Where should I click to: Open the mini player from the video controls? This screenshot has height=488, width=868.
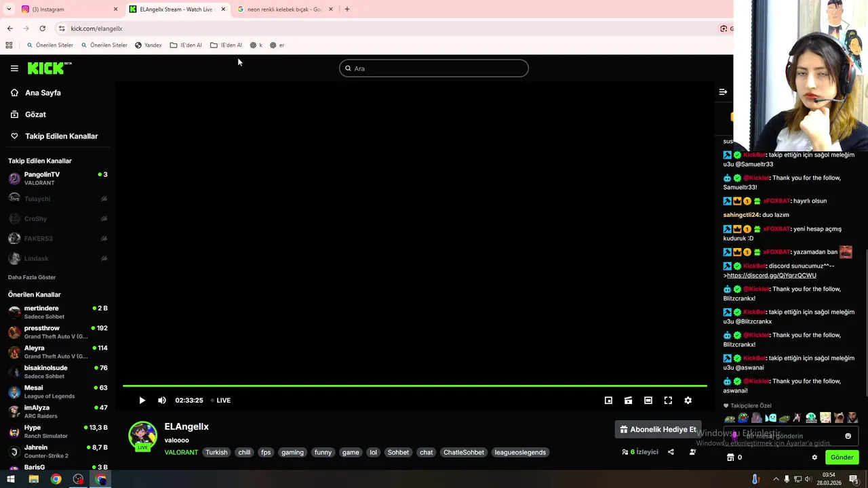click(x=608, y=401)
